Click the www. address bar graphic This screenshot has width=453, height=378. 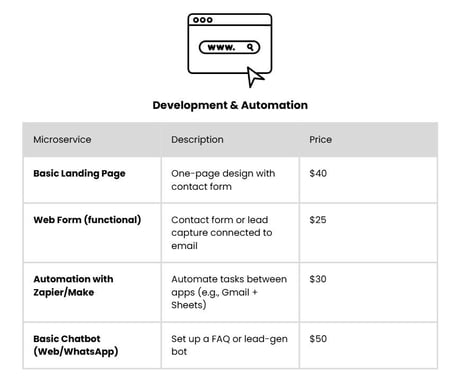tap(229, 47)
